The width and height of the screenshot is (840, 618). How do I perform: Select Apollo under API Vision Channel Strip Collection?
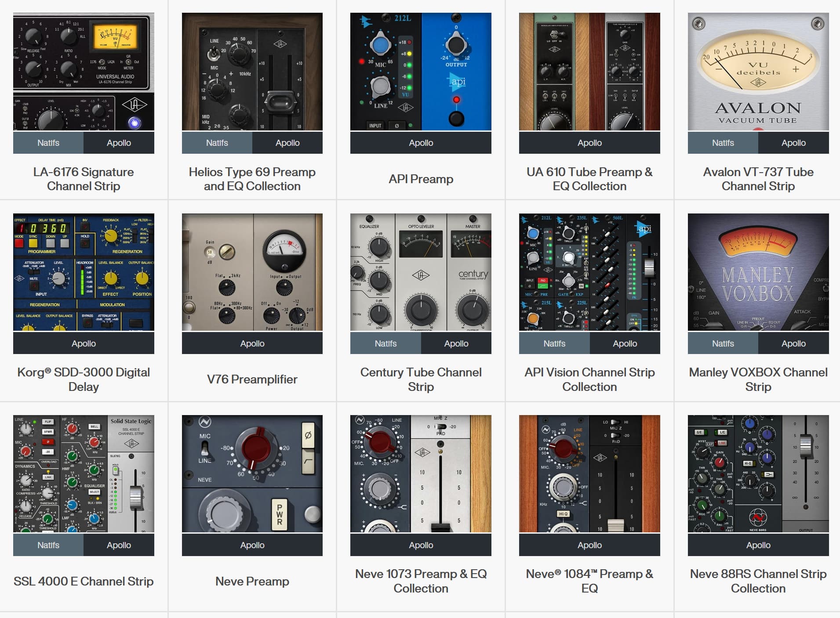pyautogui.click(x=625, y=343)
